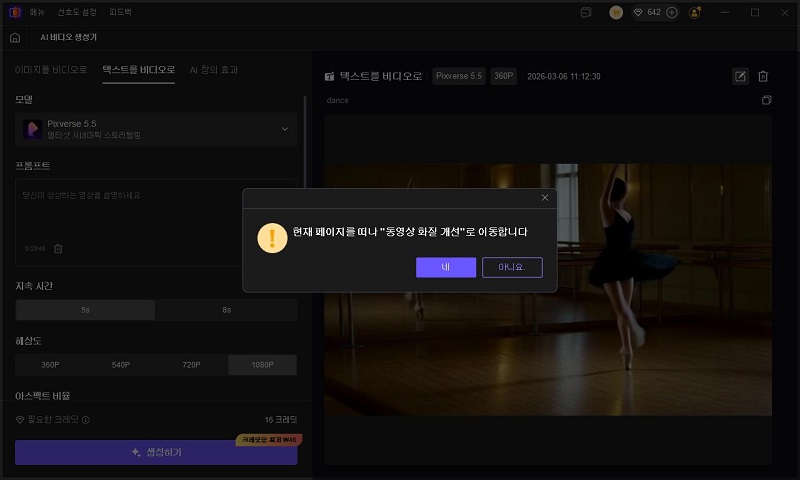Image resolution: width=800 pixels, height=480 pixels.
Task: Open the 메뉴 menu
Action: (x=37, y=12)
